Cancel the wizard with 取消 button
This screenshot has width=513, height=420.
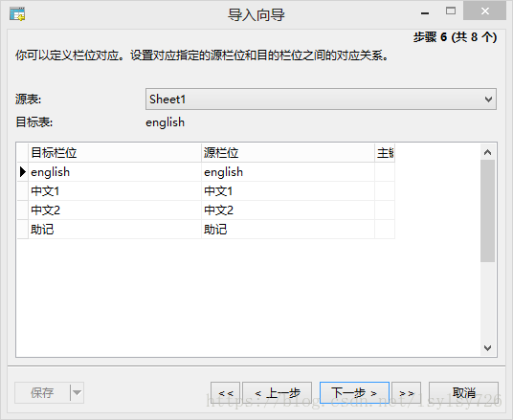[463, 392]
